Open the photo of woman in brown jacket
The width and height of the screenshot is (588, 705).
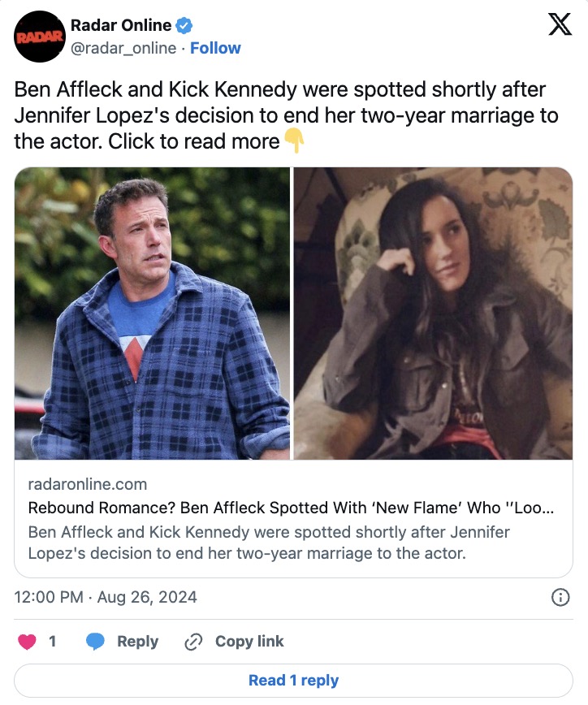tap(433, 313)
